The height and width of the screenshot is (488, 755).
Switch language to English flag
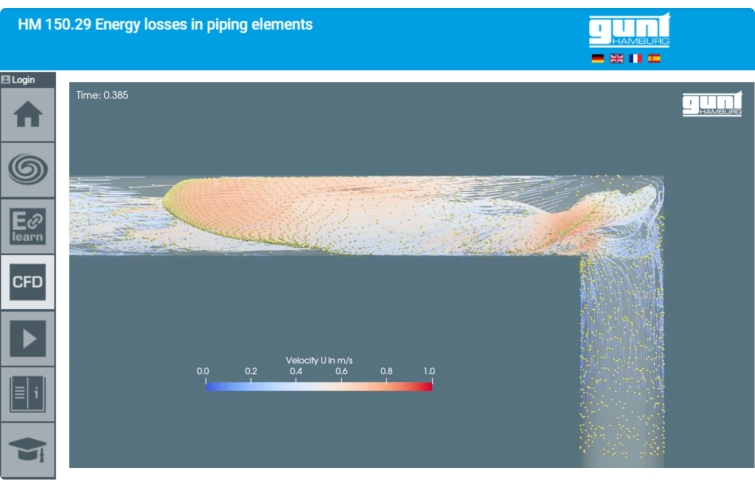pyautogui.click(x=616, y=59)
